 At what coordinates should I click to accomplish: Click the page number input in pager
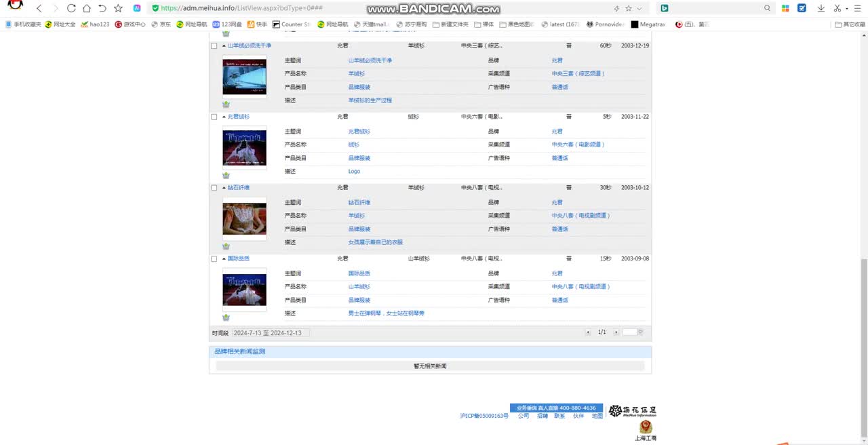pyautogui.click(x=629, y=332)
